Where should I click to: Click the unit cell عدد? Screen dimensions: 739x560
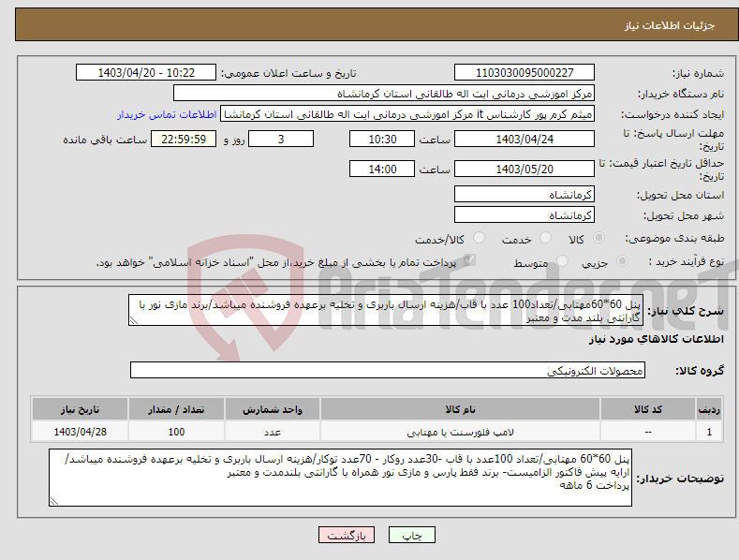pyautogui.click(x=273, y=432)
